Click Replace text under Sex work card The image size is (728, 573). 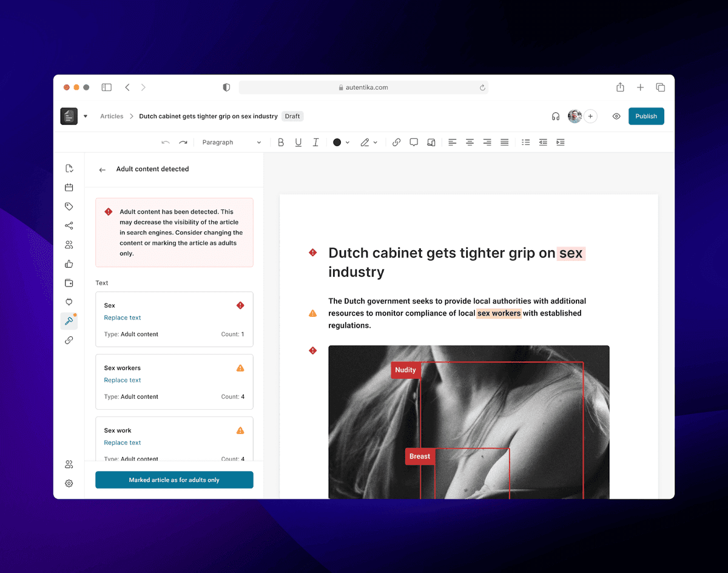pos(123,442)
